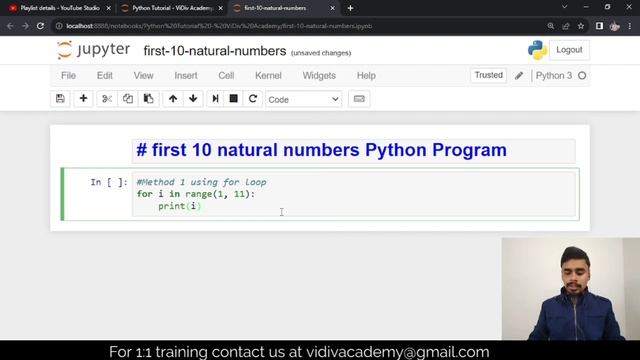The width and height of the screenshot is (640, 360).
Task: Go back in browser history
Action: tap(10, 26)
